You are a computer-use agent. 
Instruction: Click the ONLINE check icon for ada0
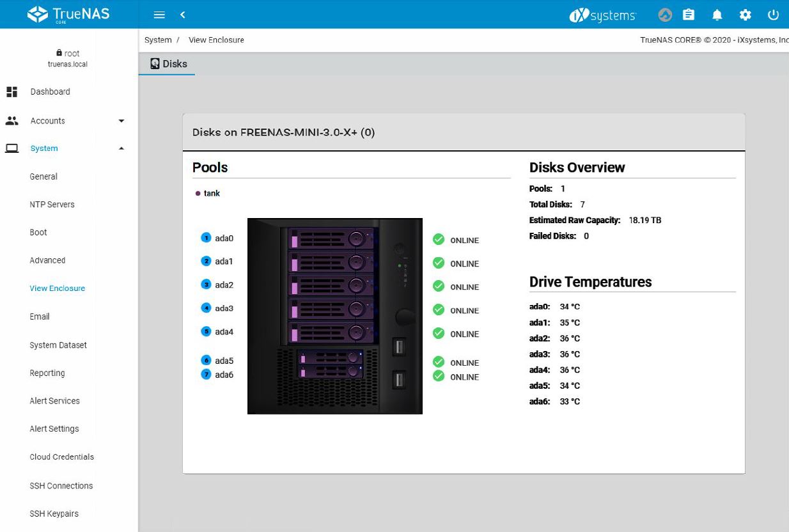[x=439, y=239]
